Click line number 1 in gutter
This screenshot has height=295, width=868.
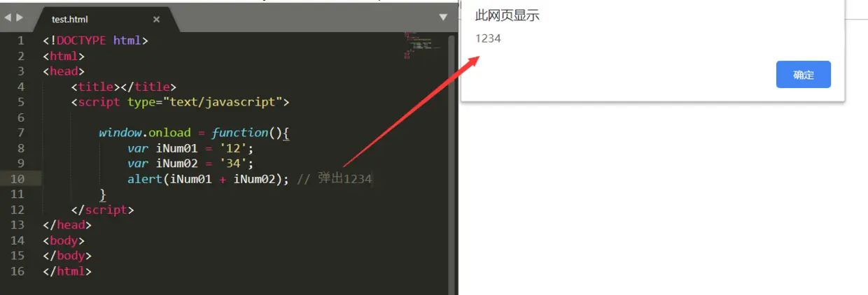(20, 41)
